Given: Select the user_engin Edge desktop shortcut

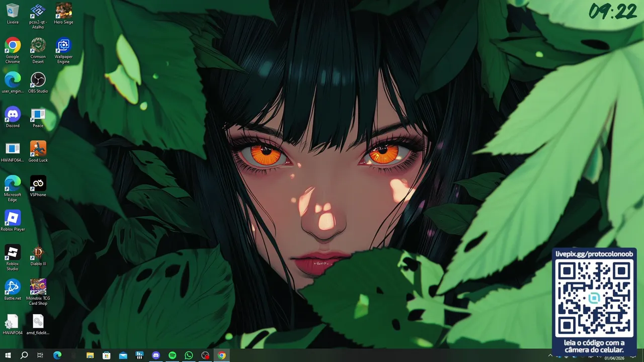Looking at the screenshot, I should (13, 83).
